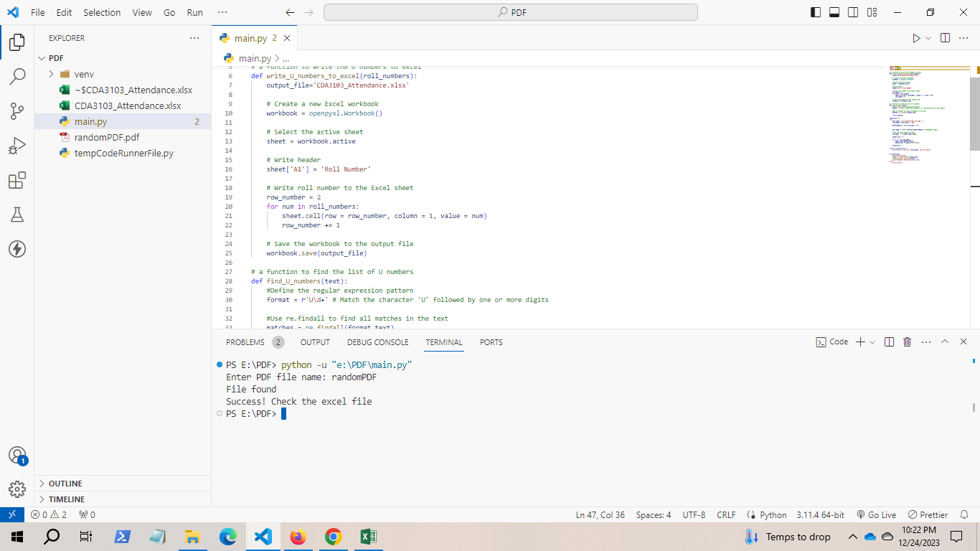980x551 pixels.
Task: Select the Run and Debug icon
Action: pyautogui.click(x=17, y=146)
